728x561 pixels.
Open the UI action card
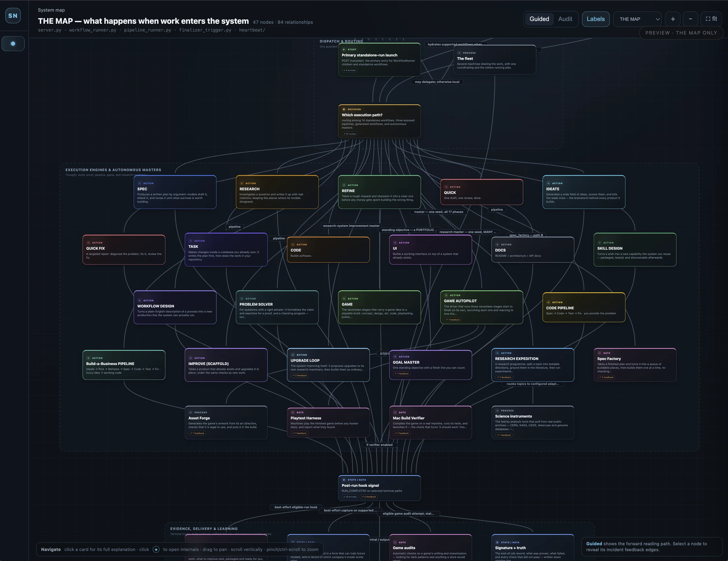click(430, 250)
